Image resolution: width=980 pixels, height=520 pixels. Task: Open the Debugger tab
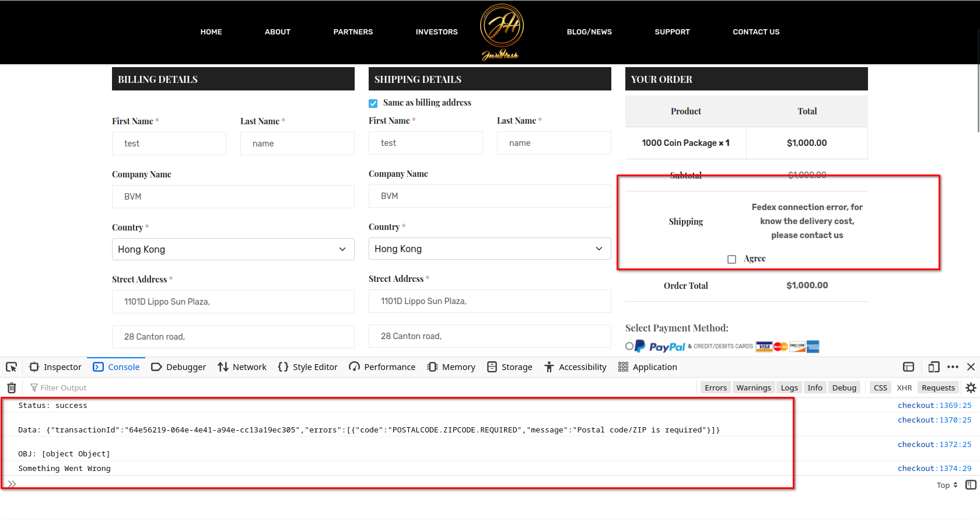178,367
